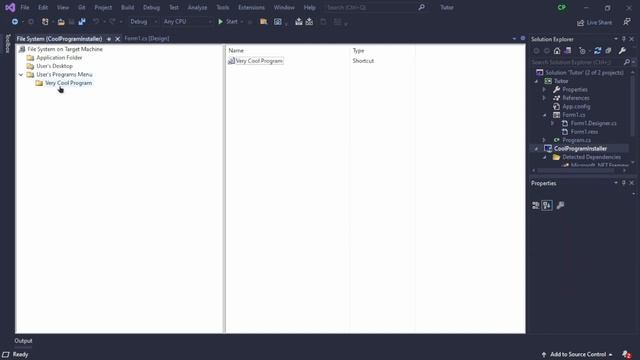Screen dimensions: 640x360
Task: Click pending changes filter icon in Solution Explorer
Action: click(x=582, y=51)
